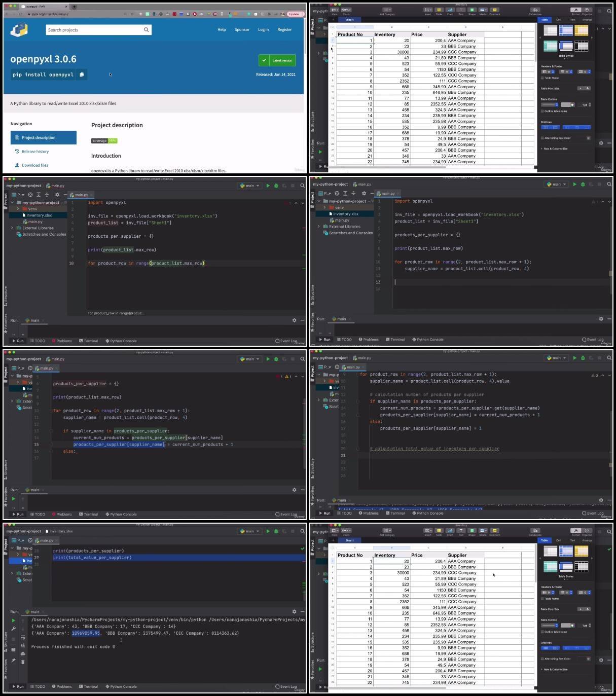Image resolution: width=616 pixels, height=696 pixels.
Task: Click the Sponsor link on the PyPI page
Action: coord(242,29)
